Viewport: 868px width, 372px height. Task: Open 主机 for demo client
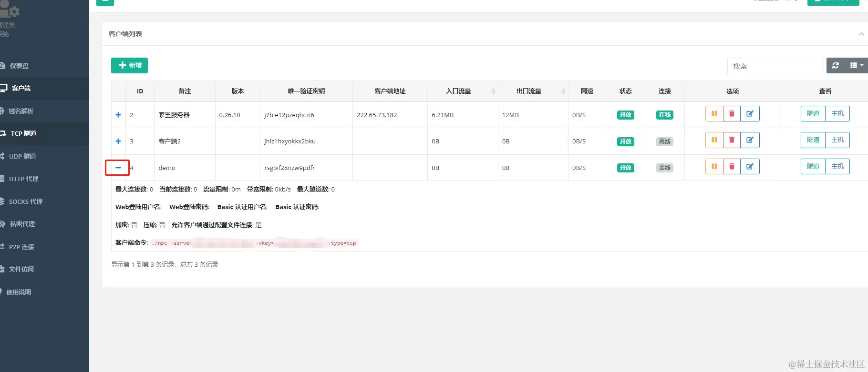coord(837,167)
